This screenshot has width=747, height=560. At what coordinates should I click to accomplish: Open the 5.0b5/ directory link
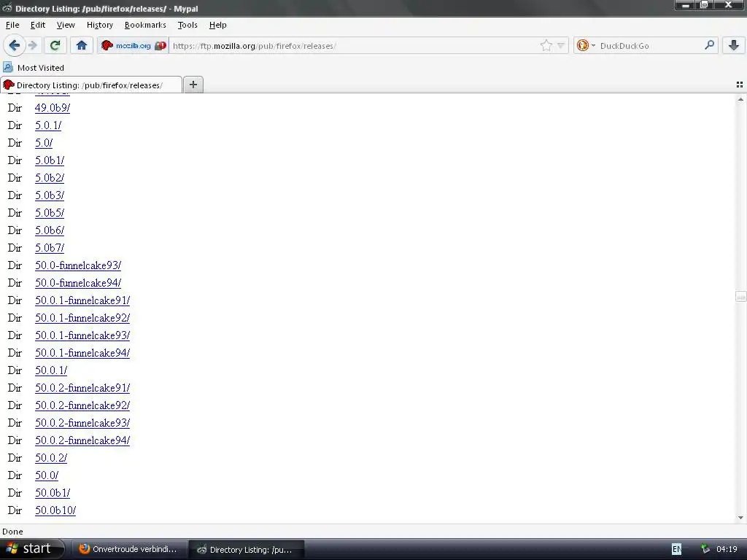tap(50, 213)
